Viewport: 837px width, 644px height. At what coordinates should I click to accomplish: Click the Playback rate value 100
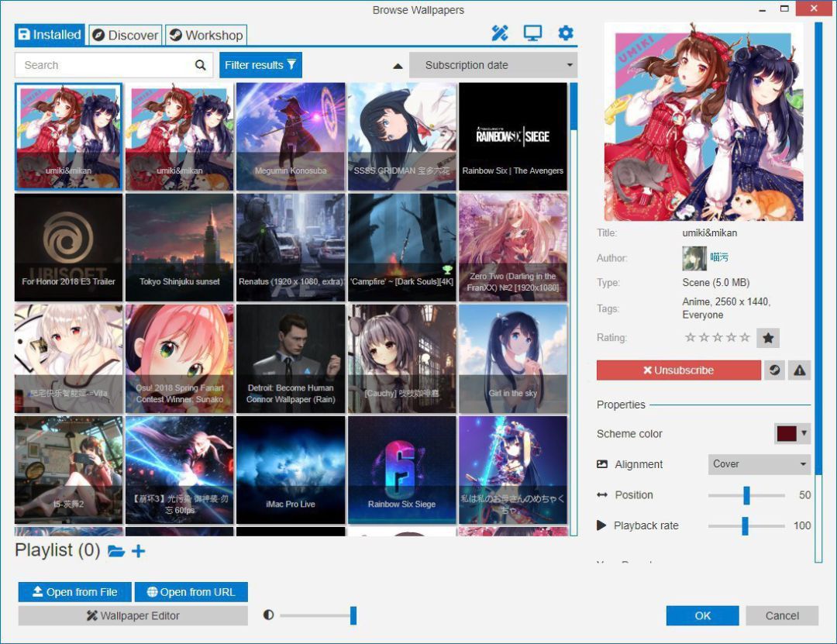click(x=802, y=525)
